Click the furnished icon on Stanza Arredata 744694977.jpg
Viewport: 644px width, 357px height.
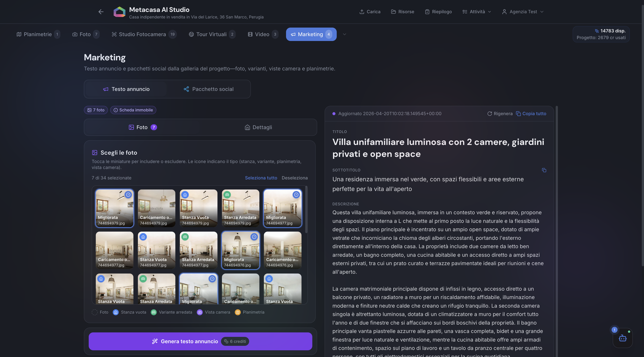(185, 236)
